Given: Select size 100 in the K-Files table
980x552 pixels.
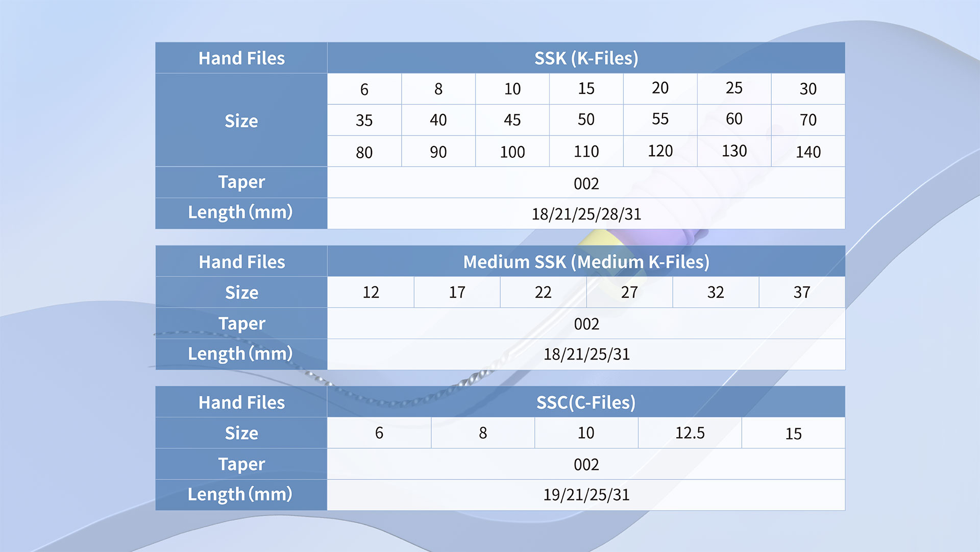Looking at the screenshot, I should [x=512, y=152].
